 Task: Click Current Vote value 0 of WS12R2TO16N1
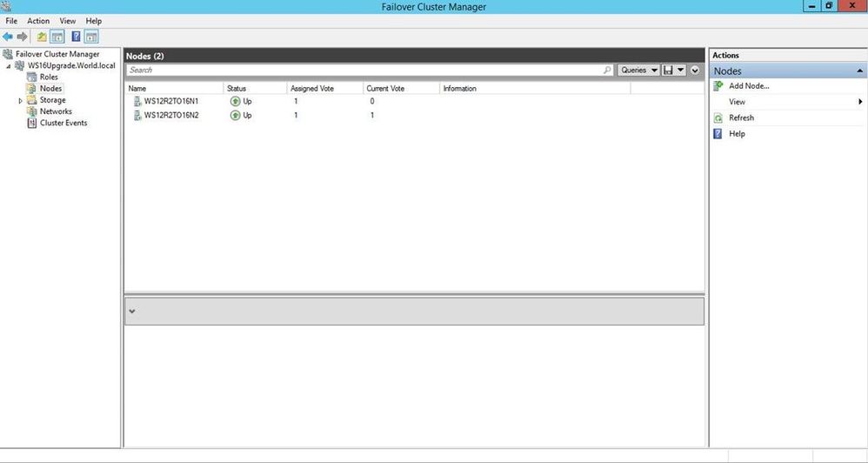tap(372, 101)
